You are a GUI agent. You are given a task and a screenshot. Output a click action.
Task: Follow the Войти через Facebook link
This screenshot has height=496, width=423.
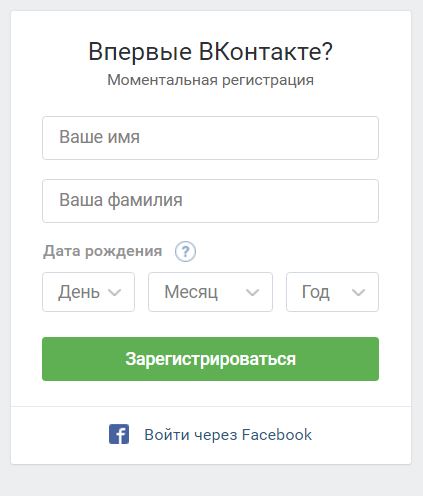point(210,434)
